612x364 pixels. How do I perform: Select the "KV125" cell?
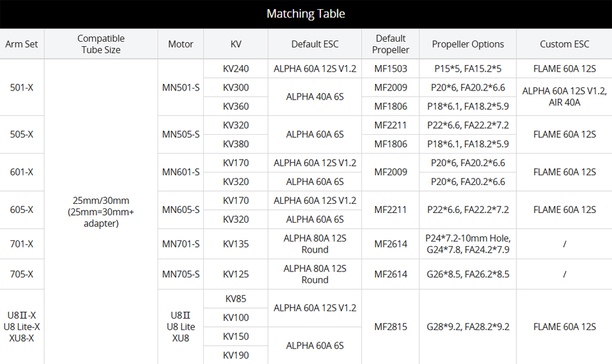(x=236, y=274)
